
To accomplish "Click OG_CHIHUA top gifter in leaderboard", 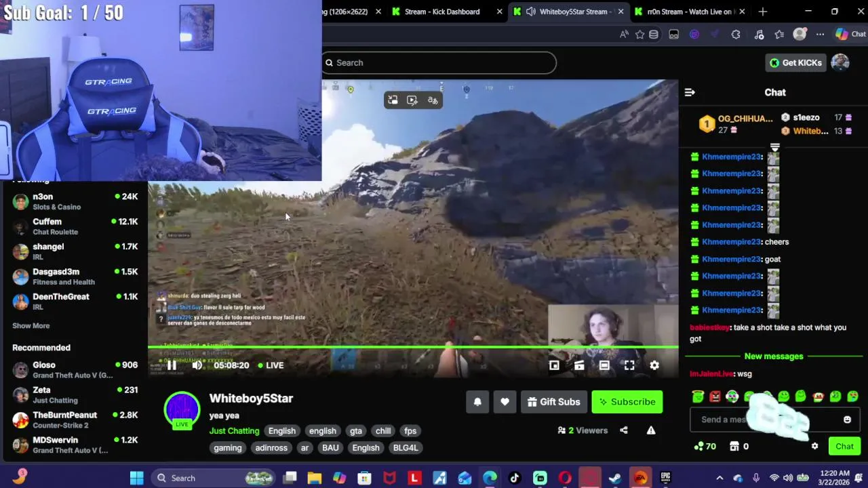I will 736,123.
